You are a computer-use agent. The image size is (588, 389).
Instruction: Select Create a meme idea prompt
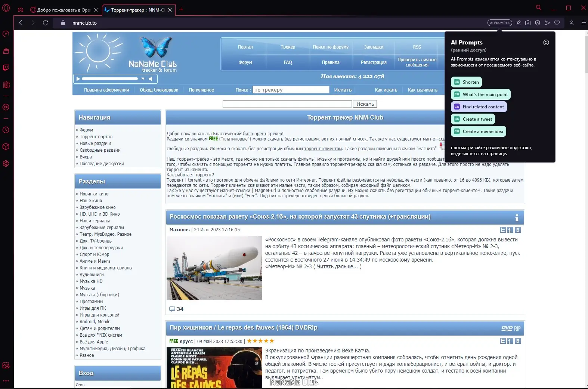tap(479, 132)
